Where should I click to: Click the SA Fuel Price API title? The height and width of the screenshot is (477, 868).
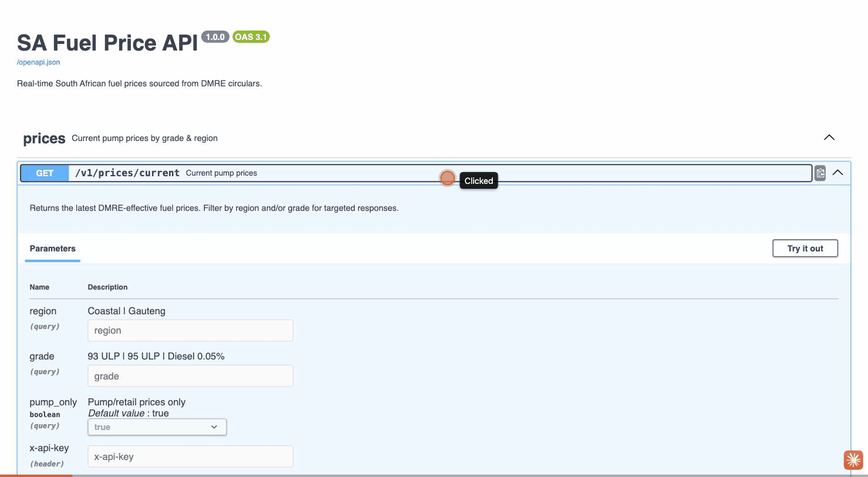point(107,43)
